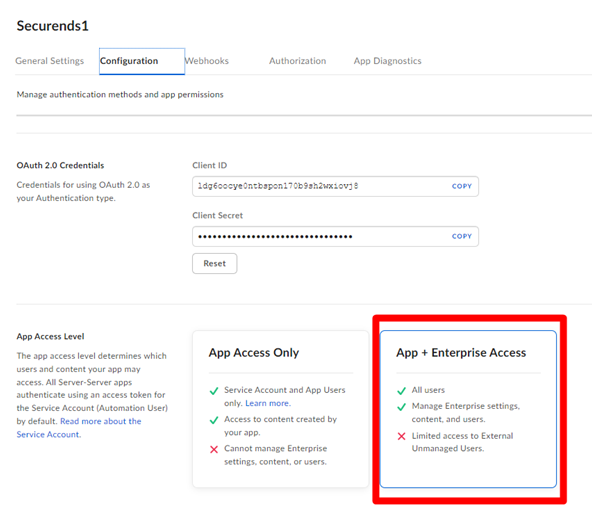Click 'Manage authentication methods and app permissions' text
The height and width of the screenshot is (505, 592).
pos(120,94)
